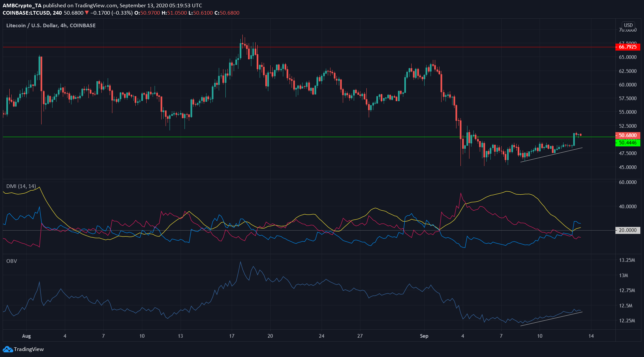Click the TradingView text at bottom left

29,349
